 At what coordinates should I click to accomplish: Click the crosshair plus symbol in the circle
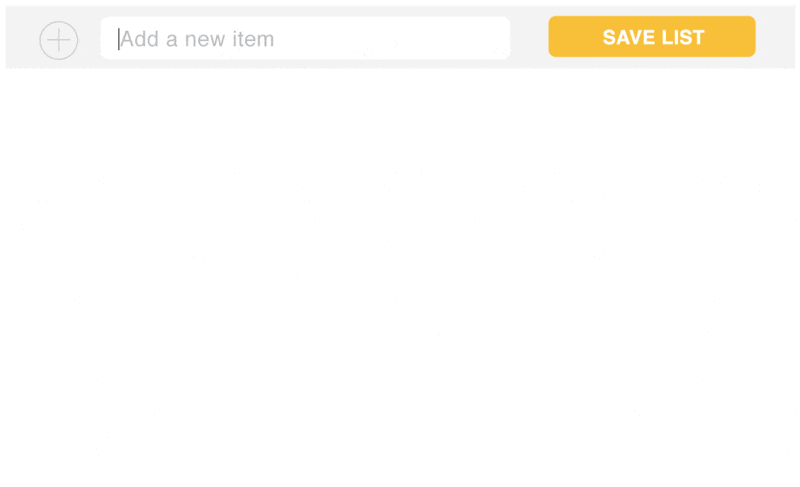59,40
